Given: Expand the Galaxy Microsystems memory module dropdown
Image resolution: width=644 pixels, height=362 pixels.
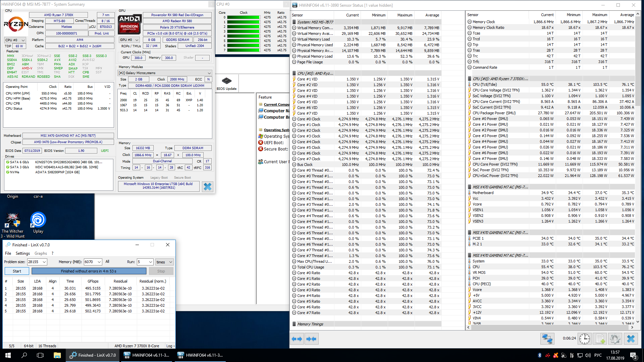Looking at the screenshot, I should [165, 73].
